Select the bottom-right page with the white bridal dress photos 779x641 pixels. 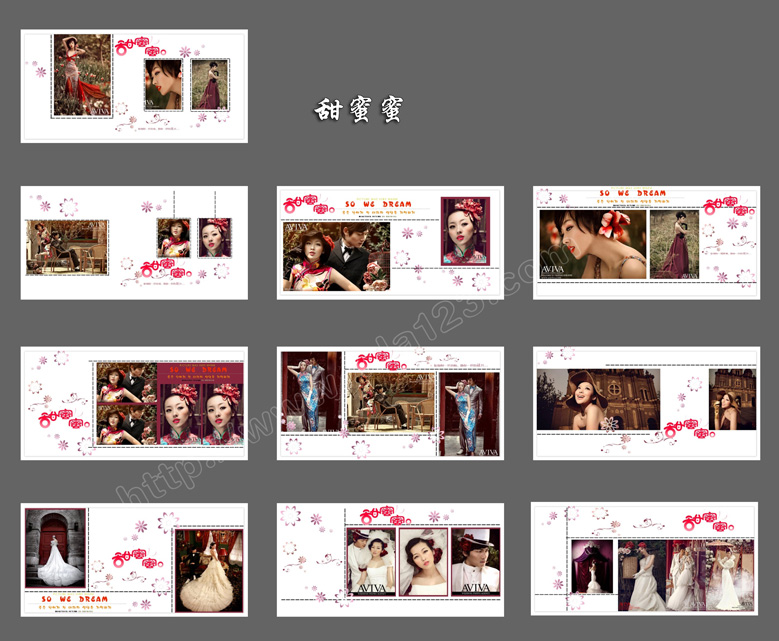coord(644,559)
